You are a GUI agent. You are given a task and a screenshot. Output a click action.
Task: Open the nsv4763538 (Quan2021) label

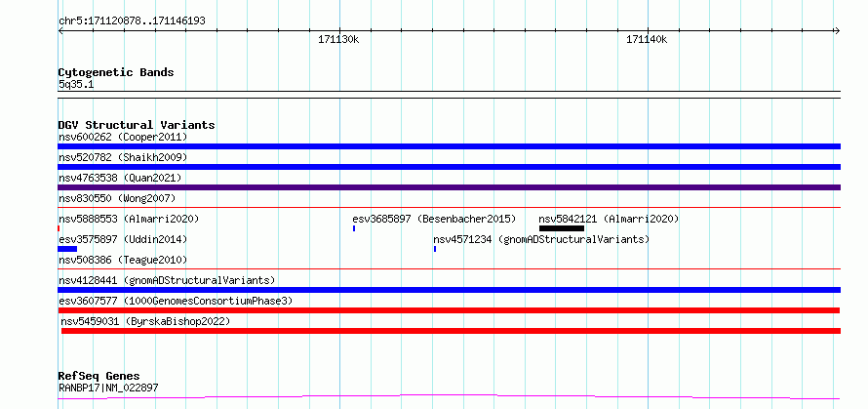click(120, 178)
